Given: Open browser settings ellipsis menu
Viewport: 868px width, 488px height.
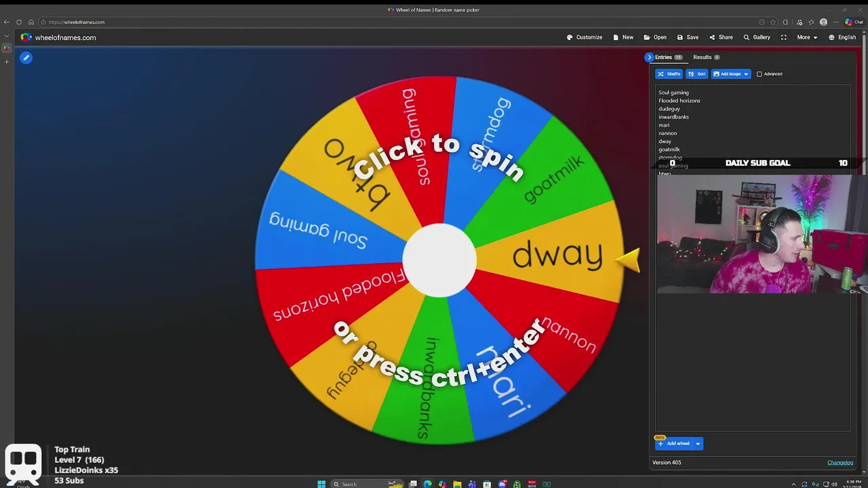Looking at the screenshot, I should pos(835,22).
